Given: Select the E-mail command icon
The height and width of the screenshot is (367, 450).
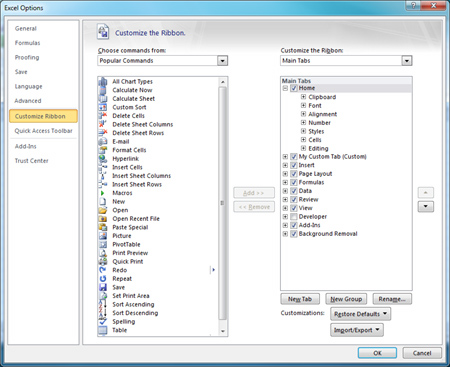Looking at the screenshot, I should pos(103,141).
